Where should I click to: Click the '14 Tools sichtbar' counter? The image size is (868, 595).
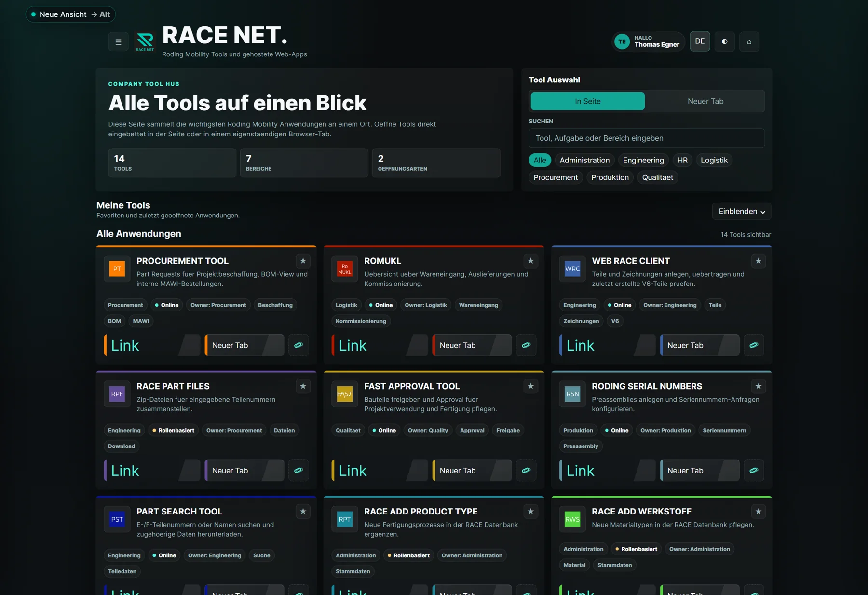(746, 235)
